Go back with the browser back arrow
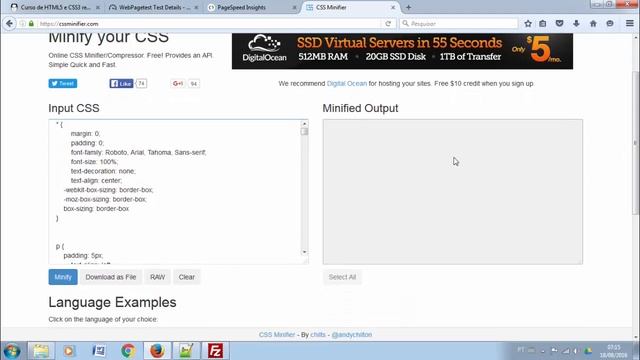This screenshot has height=360, width=640. pyautogui.click(x=9, y=24)
